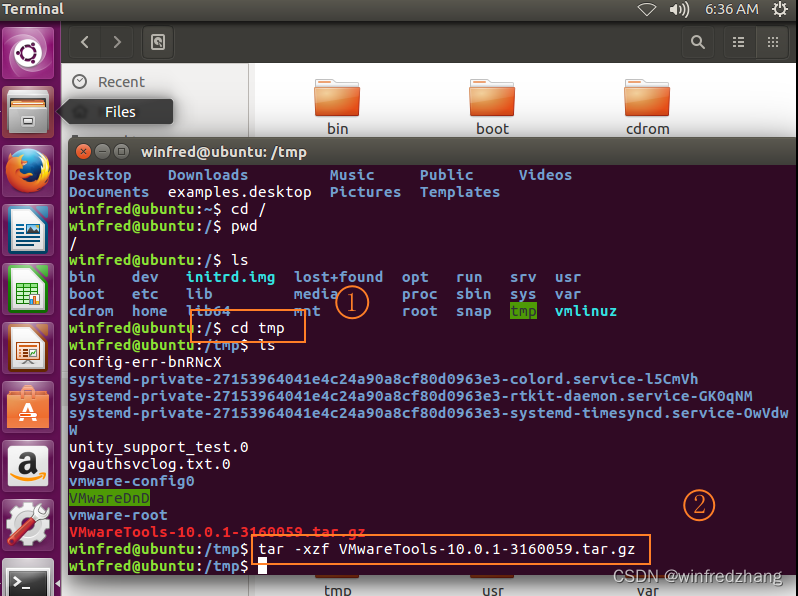Click the Videos directory name in terminal

545,175
